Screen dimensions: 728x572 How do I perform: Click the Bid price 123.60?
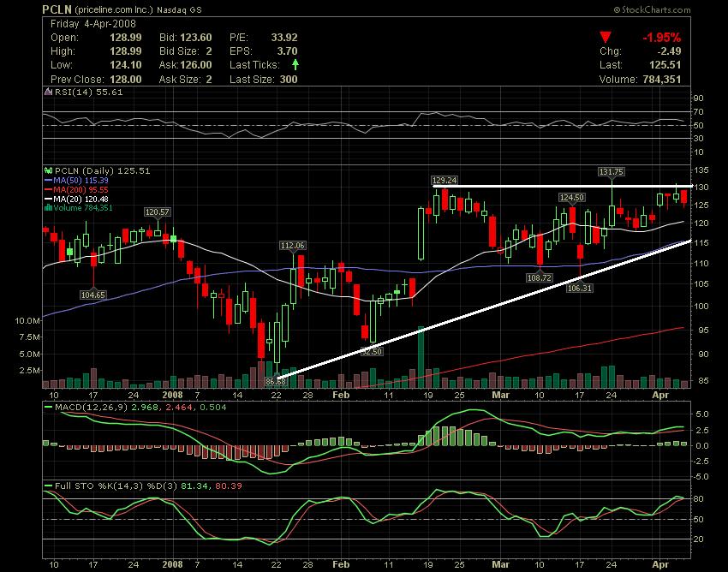pos(196,38)
